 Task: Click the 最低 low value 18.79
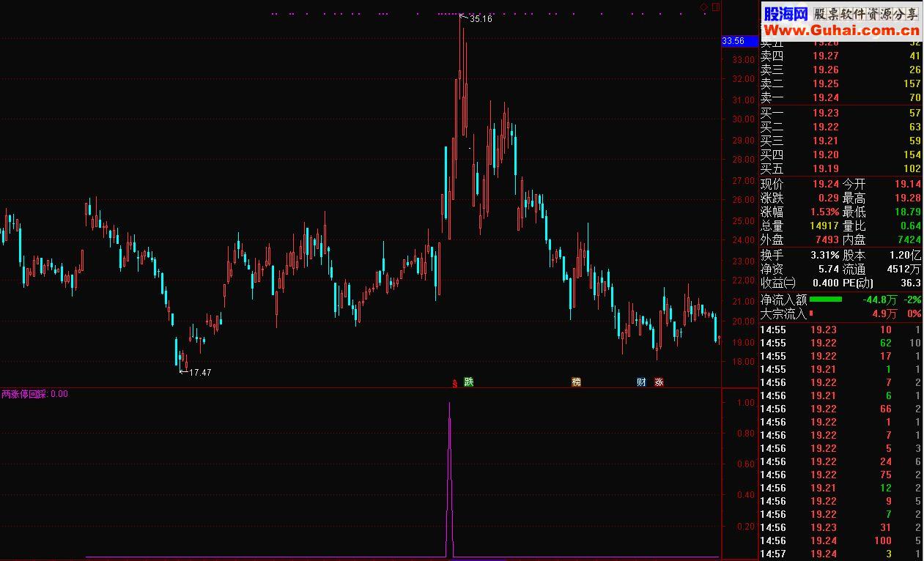(908, 212)
